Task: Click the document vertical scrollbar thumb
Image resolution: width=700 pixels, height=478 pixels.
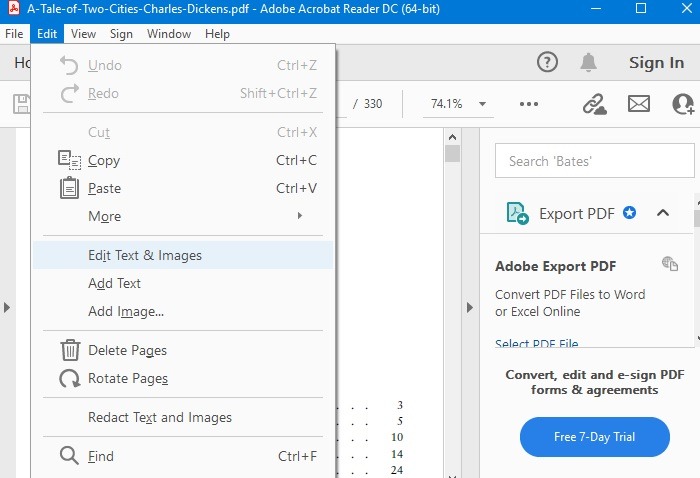Action: pyautogui.click(x=452, y=154)
